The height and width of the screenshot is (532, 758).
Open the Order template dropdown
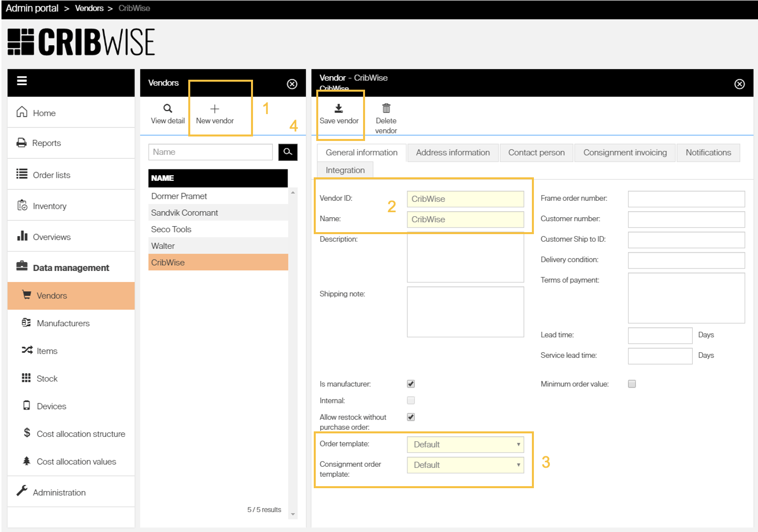465,444
